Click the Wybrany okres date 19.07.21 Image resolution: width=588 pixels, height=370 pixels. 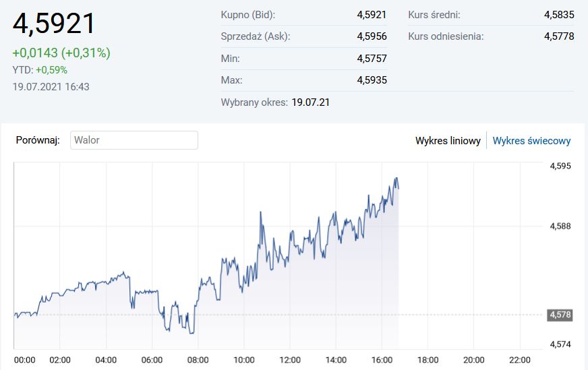(310, 102)
